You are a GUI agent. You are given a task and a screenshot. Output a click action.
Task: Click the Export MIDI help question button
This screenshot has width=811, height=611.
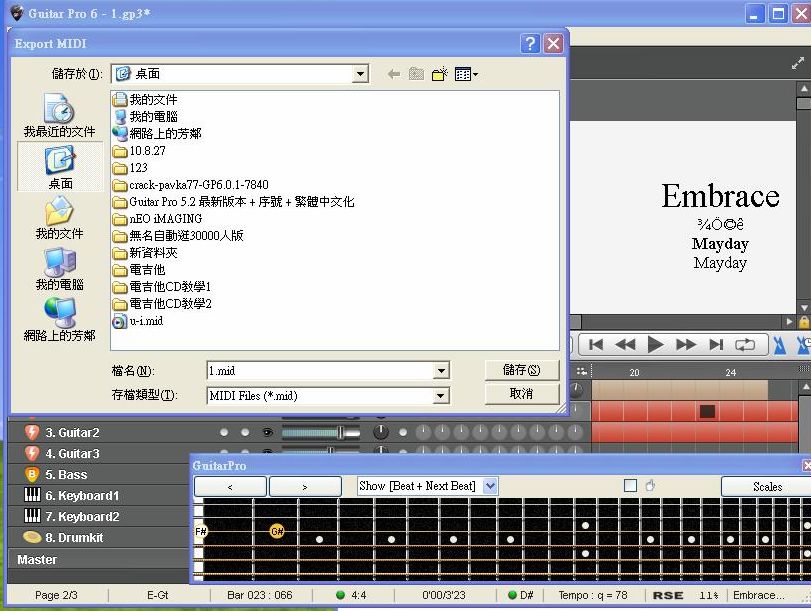[530, 43]
